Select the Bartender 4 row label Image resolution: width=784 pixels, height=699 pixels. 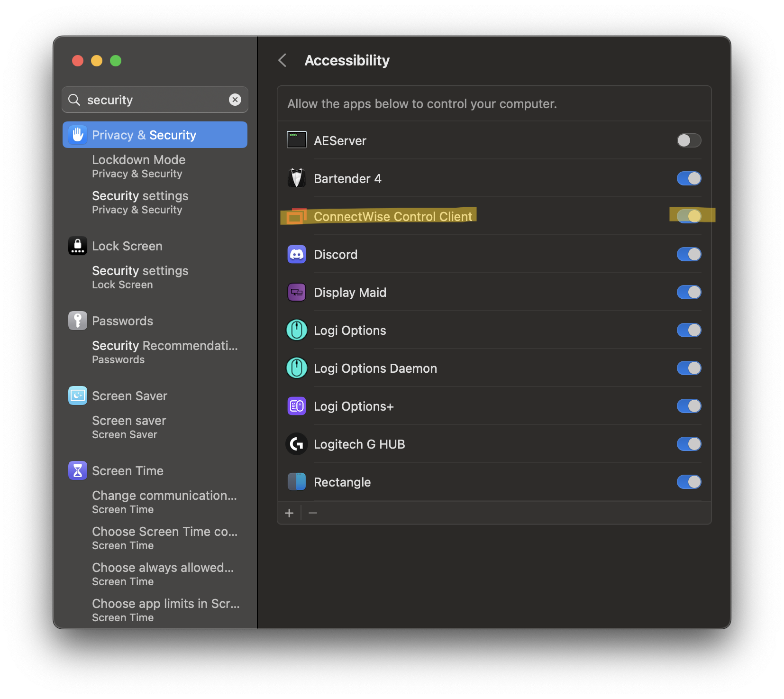pyautogui.click(x=347, y=179)
